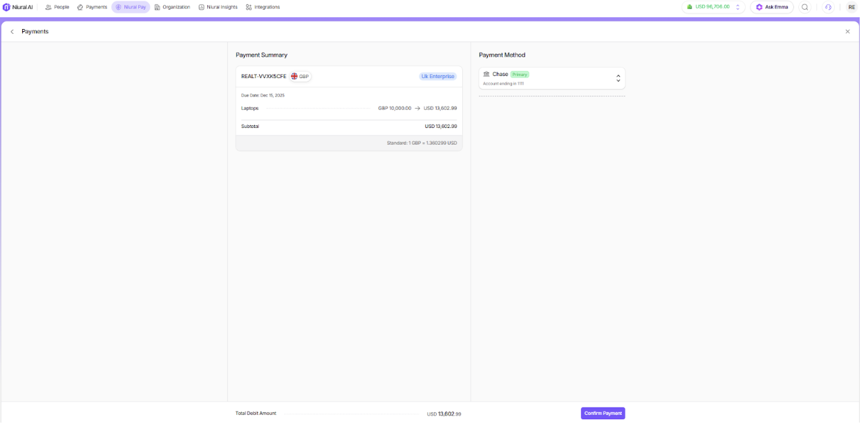Click the support headset icon

coord(828,7)
